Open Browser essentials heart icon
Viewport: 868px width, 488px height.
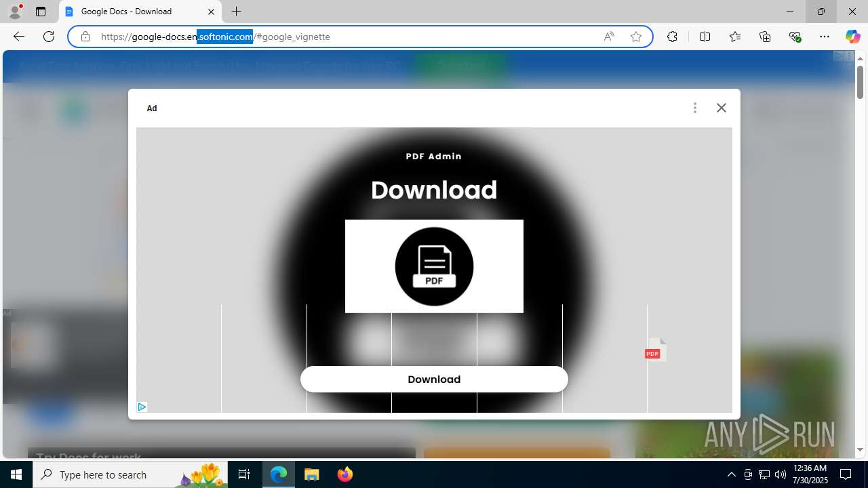coord(795,37)
